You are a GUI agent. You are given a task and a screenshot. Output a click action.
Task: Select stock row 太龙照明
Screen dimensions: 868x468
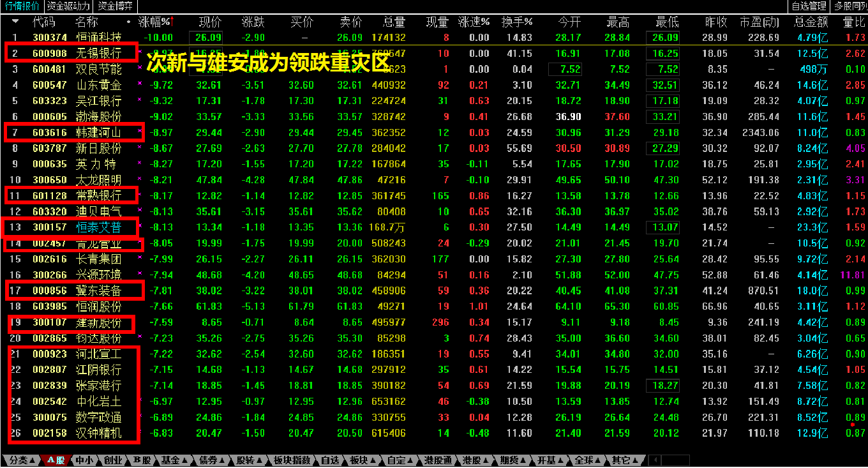(434, 180)
